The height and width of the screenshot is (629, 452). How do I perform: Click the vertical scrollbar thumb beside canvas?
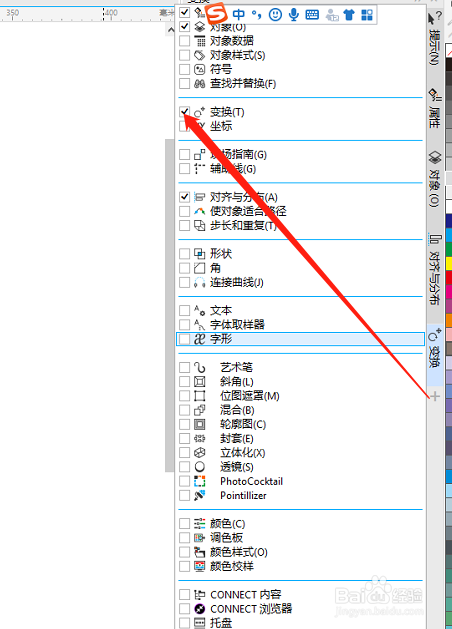[x=170, y=306]
